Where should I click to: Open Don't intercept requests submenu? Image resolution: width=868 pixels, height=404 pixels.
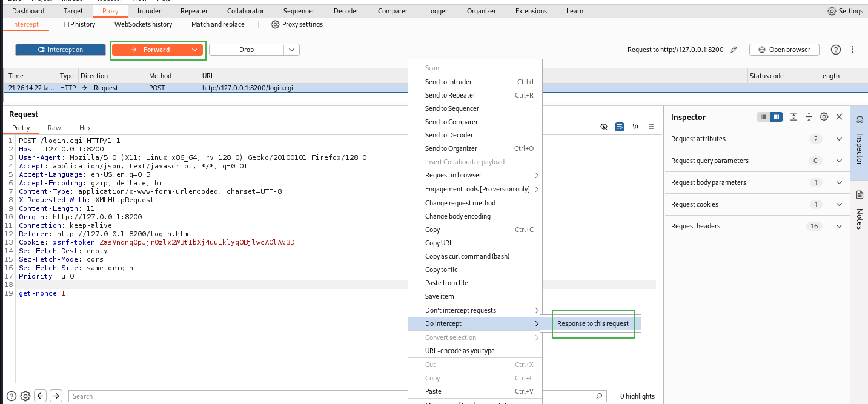(475, 310)
